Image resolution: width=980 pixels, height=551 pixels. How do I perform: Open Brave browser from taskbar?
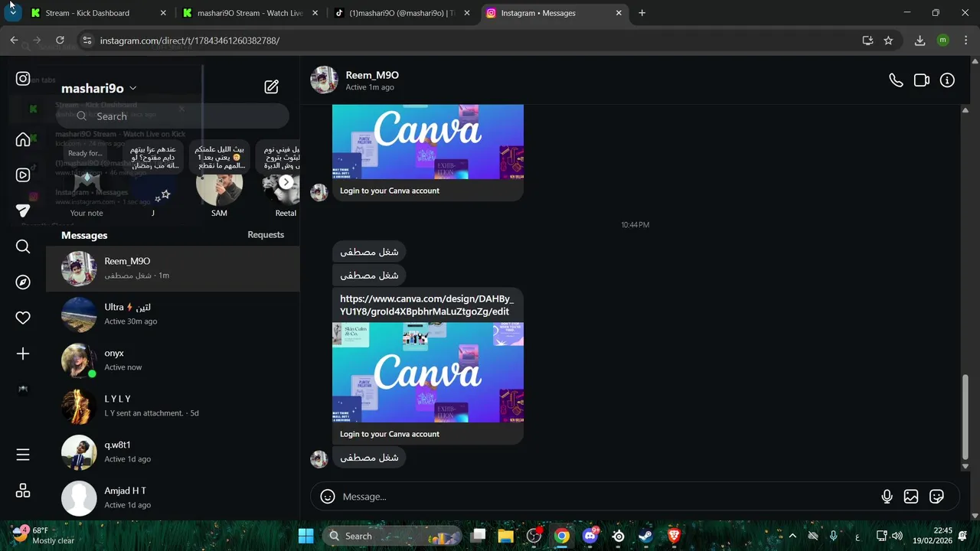point(674,536)
